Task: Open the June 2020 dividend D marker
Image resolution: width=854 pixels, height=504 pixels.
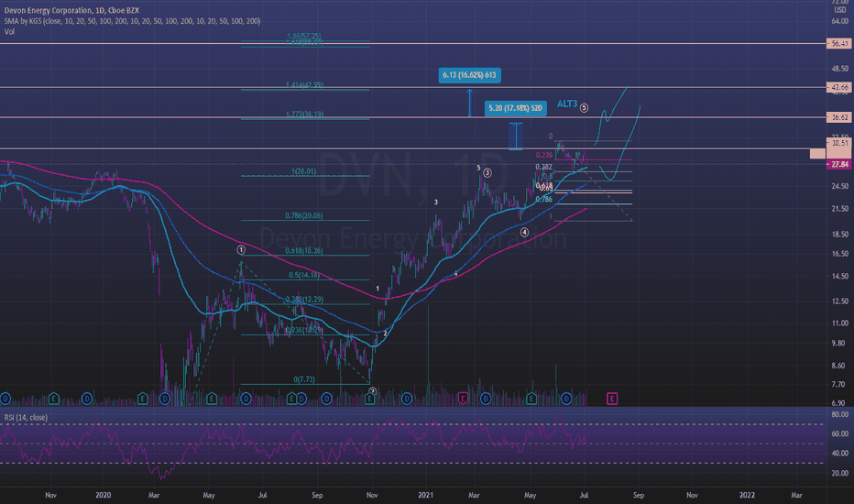Action: [x=246, y=399]
